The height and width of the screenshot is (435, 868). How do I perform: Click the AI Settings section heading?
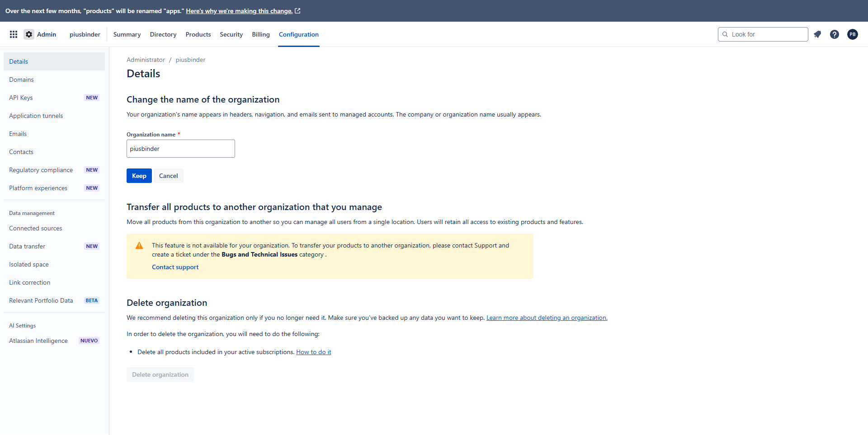22,326
